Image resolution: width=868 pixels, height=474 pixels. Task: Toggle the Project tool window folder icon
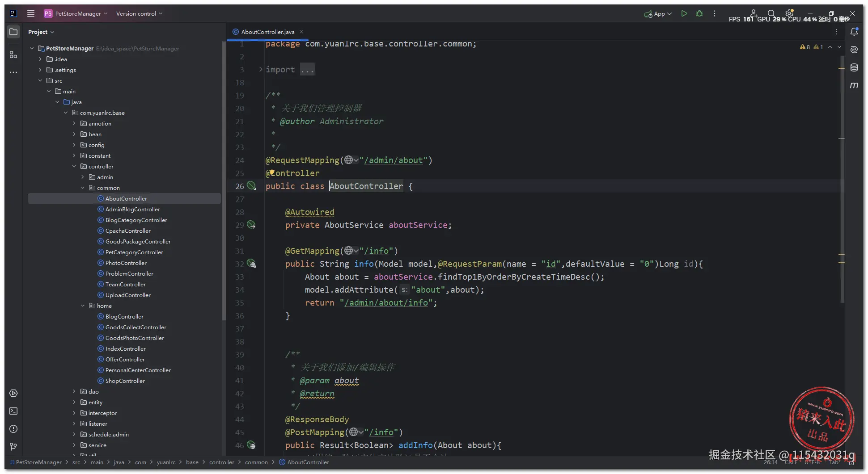coord(13,32)
